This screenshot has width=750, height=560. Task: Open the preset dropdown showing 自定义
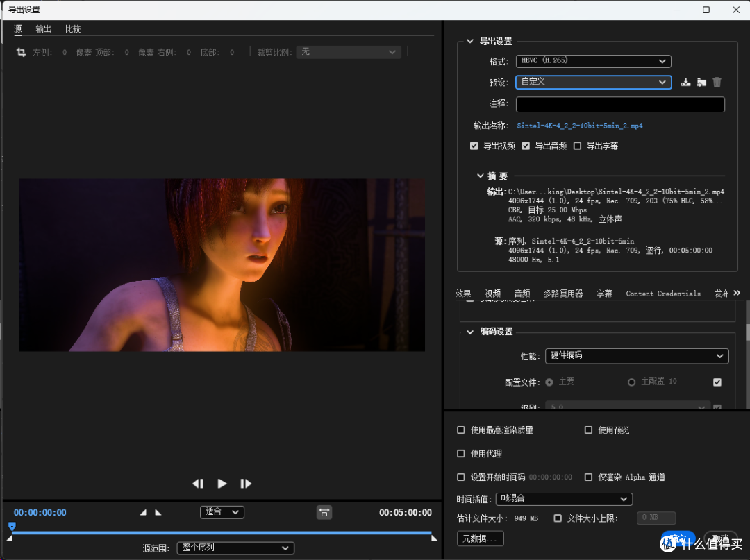tap(594, 82)
